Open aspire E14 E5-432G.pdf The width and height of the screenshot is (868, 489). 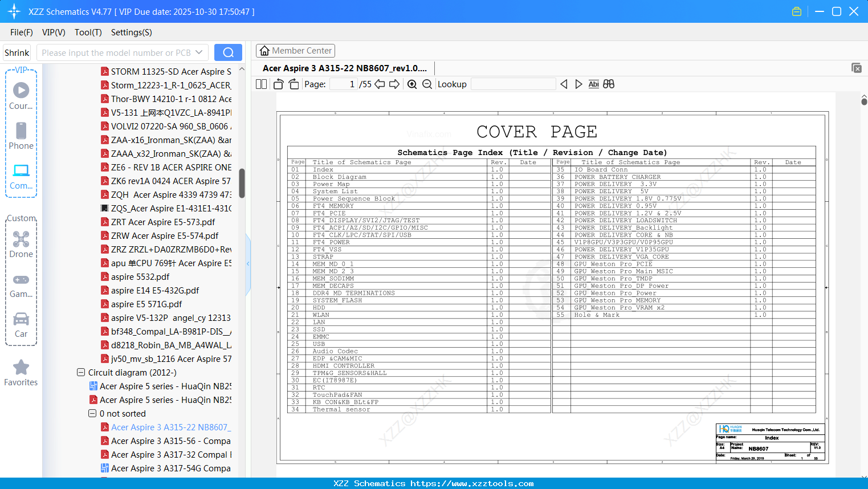[150, 290]
